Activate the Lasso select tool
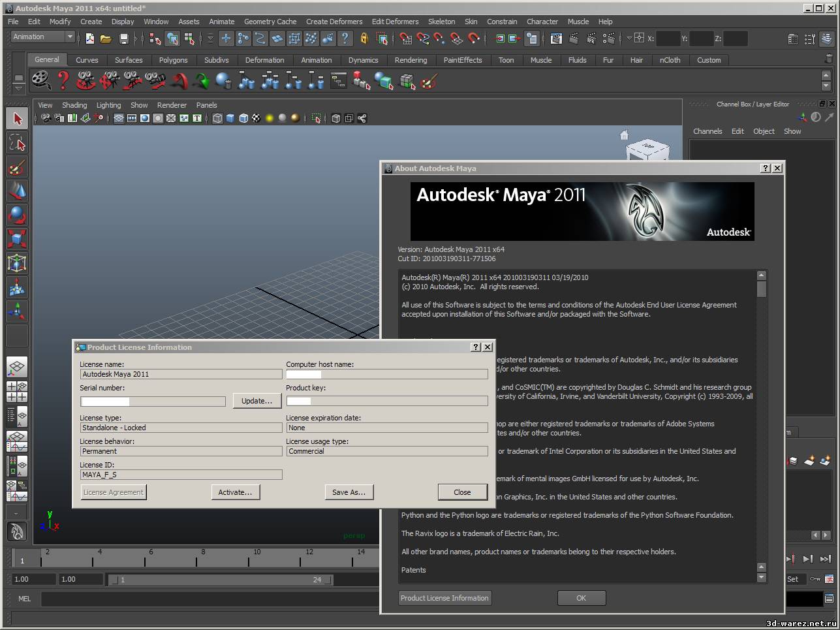Viewport: 840px width, 630px height. [17, 143]
